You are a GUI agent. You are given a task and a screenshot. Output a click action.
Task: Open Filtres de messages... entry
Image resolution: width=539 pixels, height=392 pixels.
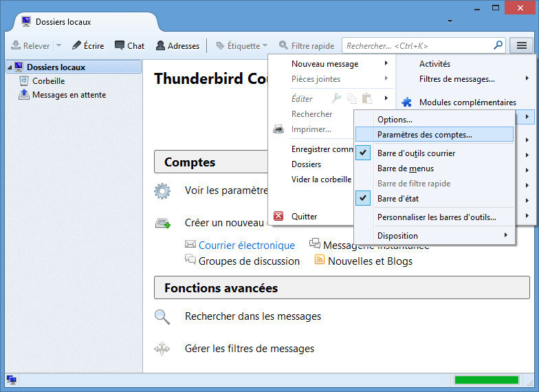456,79
